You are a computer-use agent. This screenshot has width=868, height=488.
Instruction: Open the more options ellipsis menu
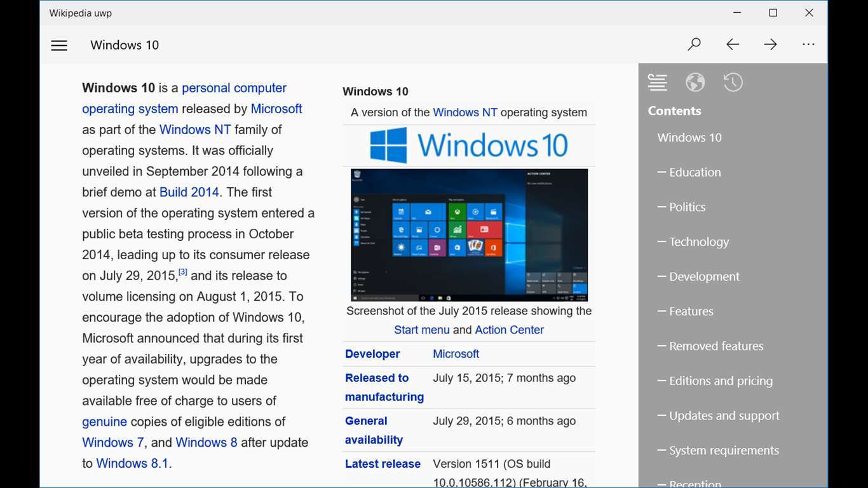pyautogui.click(x=808, y=44)
